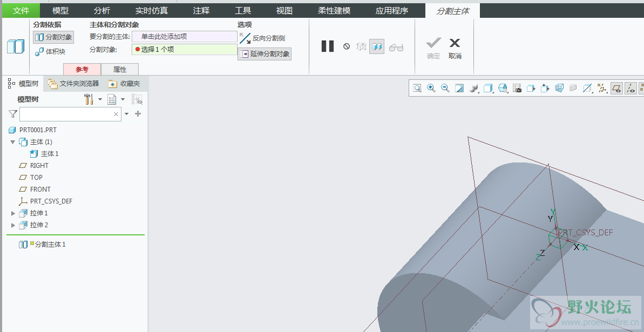Open the display style cube icon
Screen dimensions: 644x332
pos(488,88)
